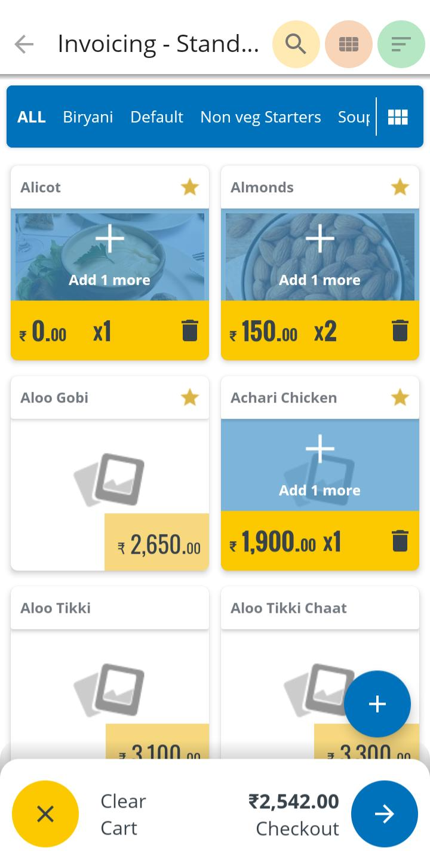Toggle the Almonds favorite star
The width and height of the screenshot is (430, 868).
(400, 188)
